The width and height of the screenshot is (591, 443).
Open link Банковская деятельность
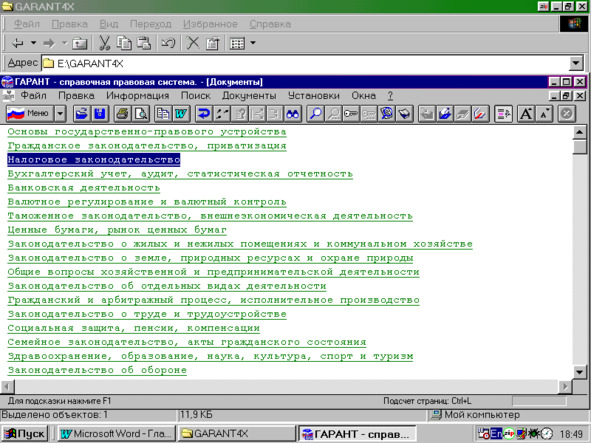click(x=84, y=188)
